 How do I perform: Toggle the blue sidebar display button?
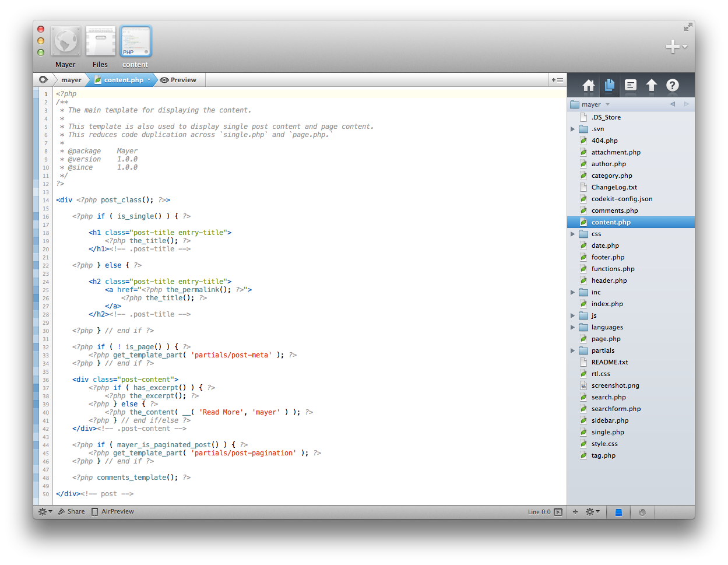(x=619, y=512)
